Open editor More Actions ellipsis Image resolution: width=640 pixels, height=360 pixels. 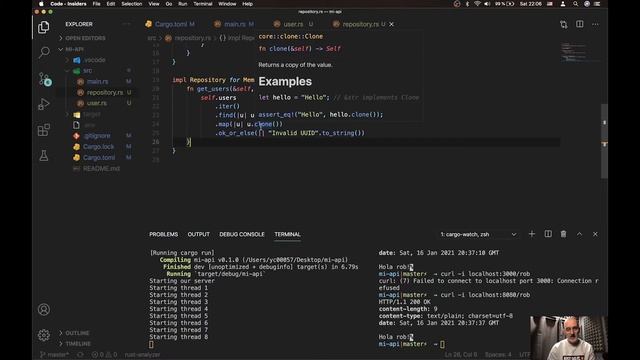pyautogui.click(x=596, y=24)
